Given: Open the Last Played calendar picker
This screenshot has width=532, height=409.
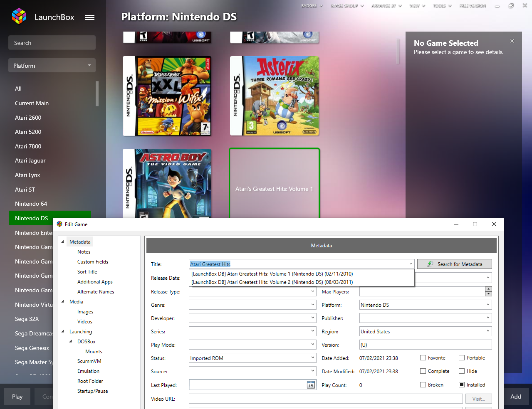Looking at the screenshot, I should tap(311, 385).
